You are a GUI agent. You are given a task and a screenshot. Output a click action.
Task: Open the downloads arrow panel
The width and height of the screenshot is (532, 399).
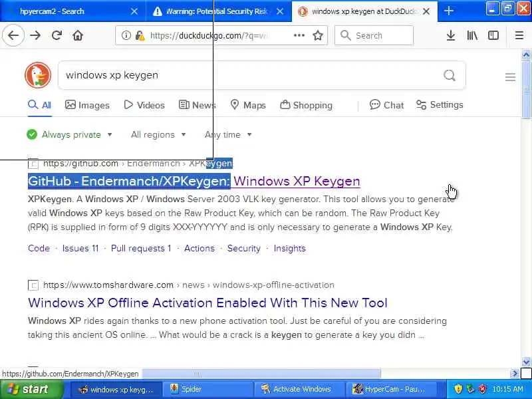coord(451,35)
